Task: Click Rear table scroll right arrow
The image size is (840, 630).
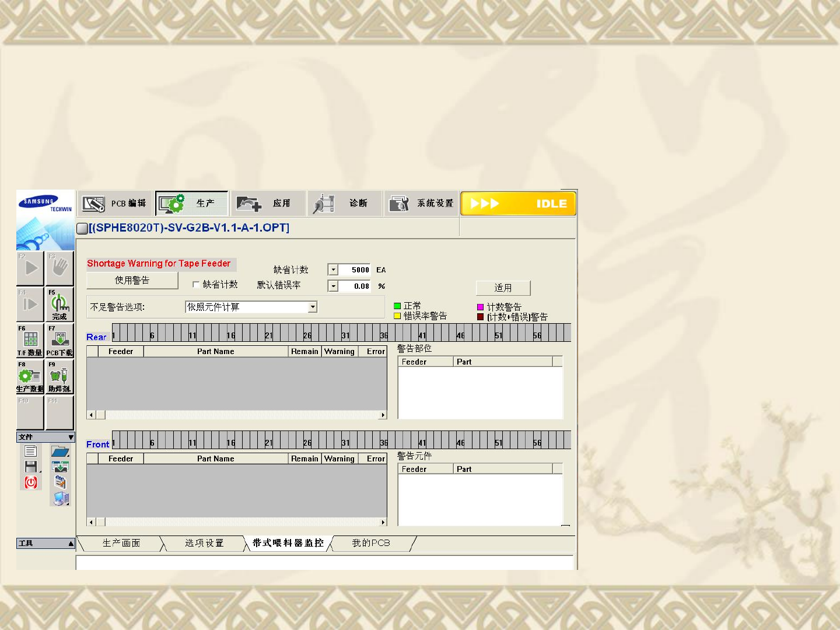Action: pyautogui.click(x=383, y=415)
